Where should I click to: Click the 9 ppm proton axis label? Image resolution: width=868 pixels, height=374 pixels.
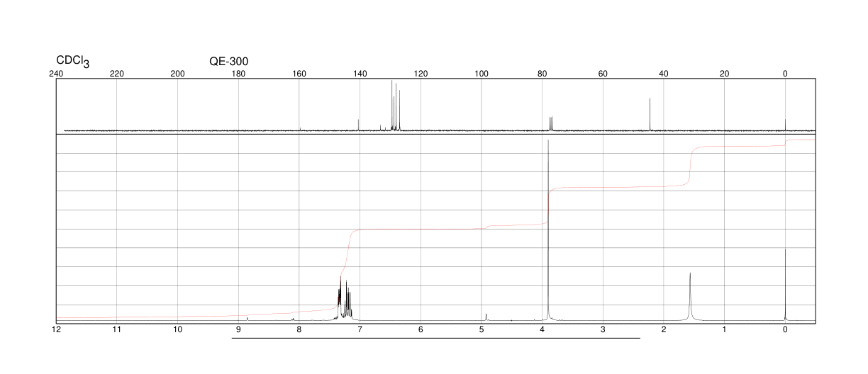pos(239,329)
